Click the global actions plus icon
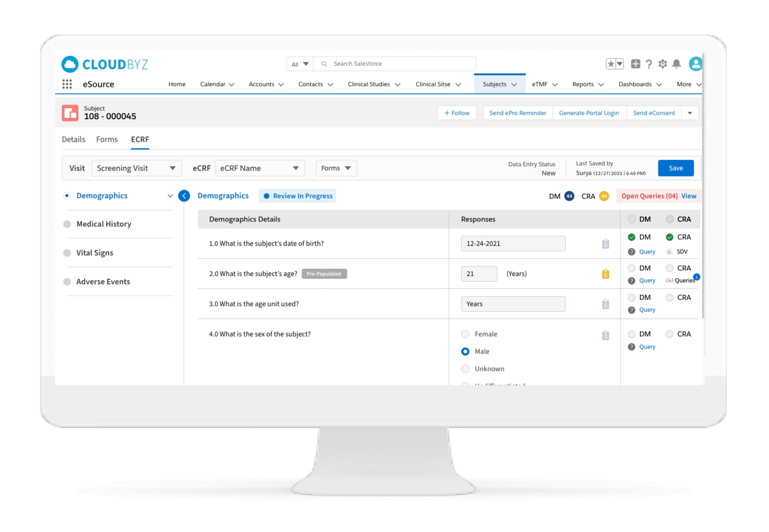769x532 pixels. click(x=636, y=64)
